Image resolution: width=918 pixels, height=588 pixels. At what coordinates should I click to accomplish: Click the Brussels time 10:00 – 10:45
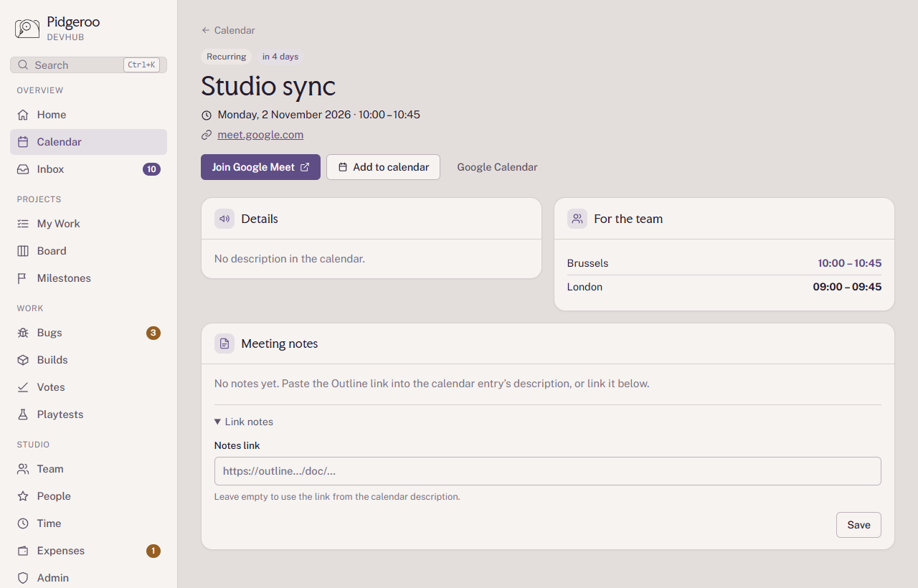[849, 263]
